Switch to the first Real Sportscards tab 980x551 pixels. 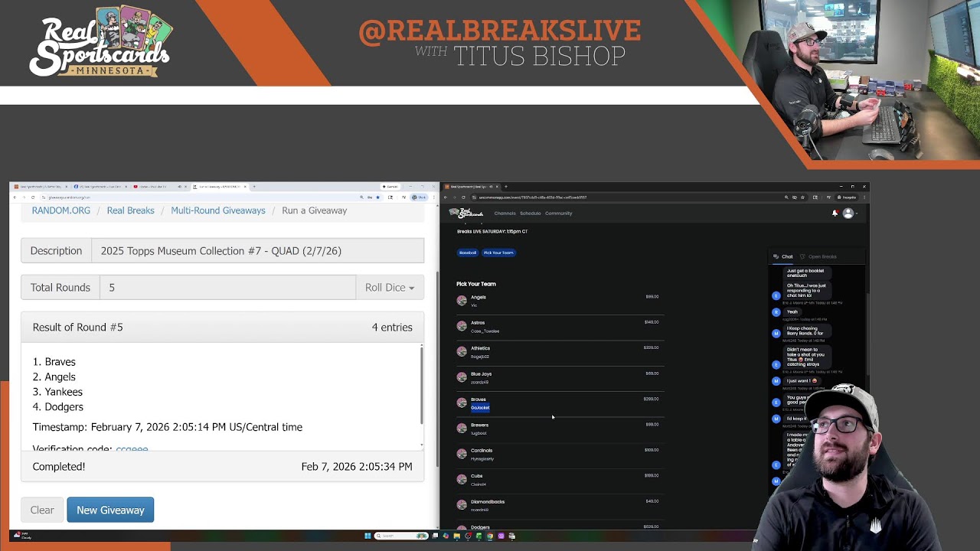[x=41, y=187]
